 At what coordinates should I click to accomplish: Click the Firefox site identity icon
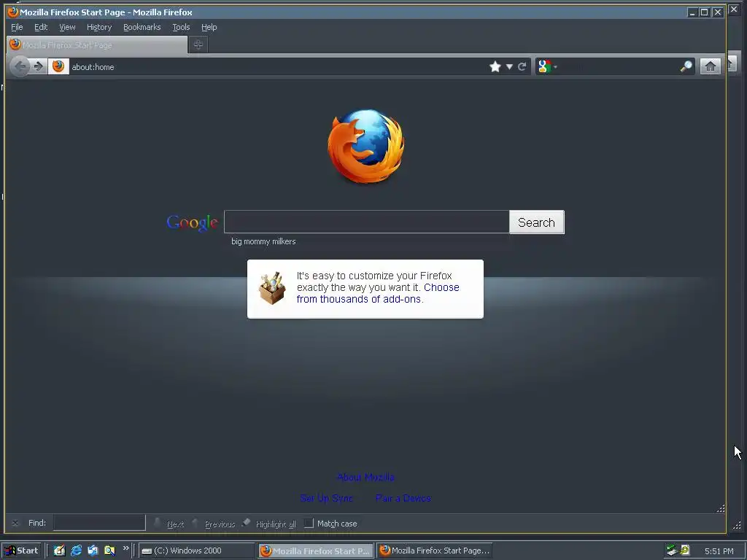[x=58, y=66]
